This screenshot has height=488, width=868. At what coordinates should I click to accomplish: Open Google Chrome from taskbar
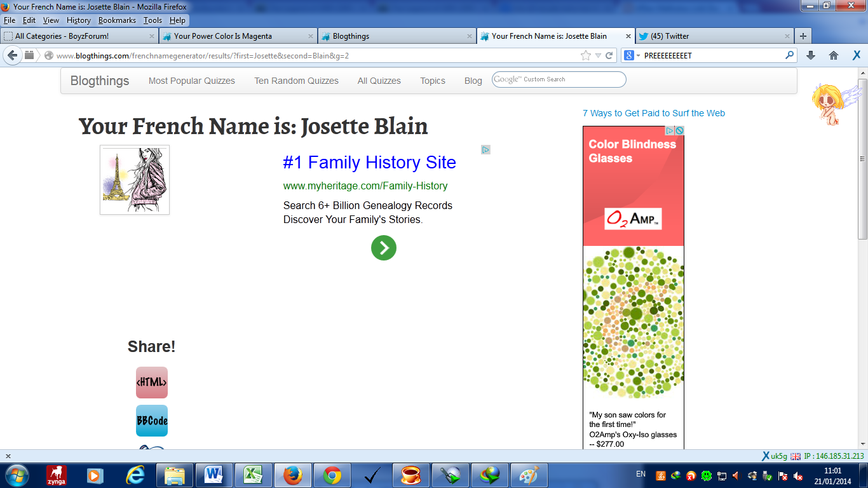(332, 475)
